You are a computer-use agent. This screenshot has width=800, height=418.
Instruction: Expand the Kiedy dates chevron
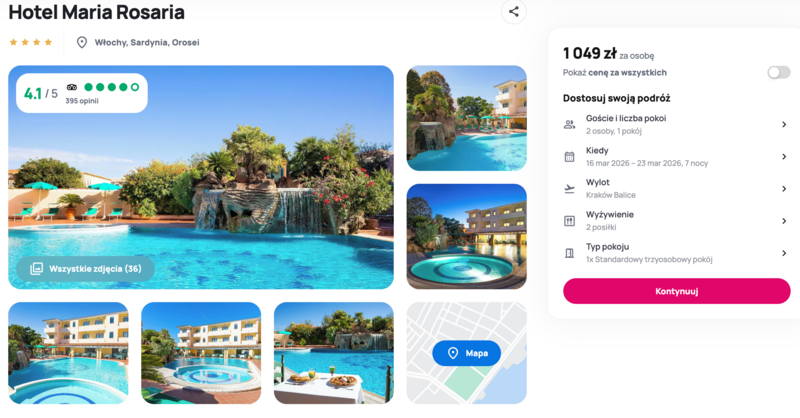pos(784,157)
